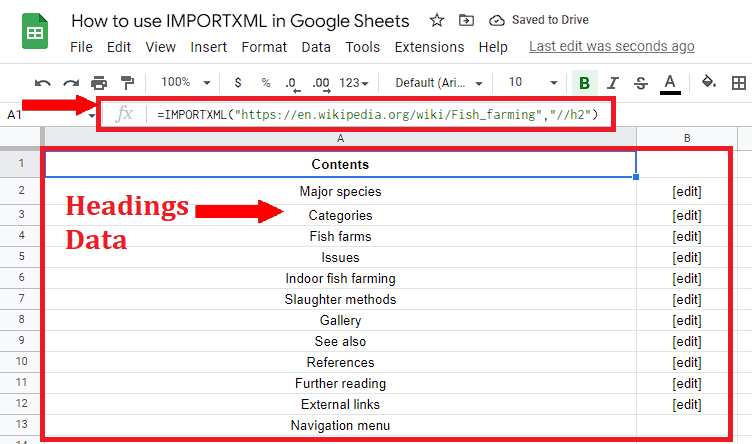
Task: Select the Issues cell
Action: pyautogui.click(x=340, y=257)
